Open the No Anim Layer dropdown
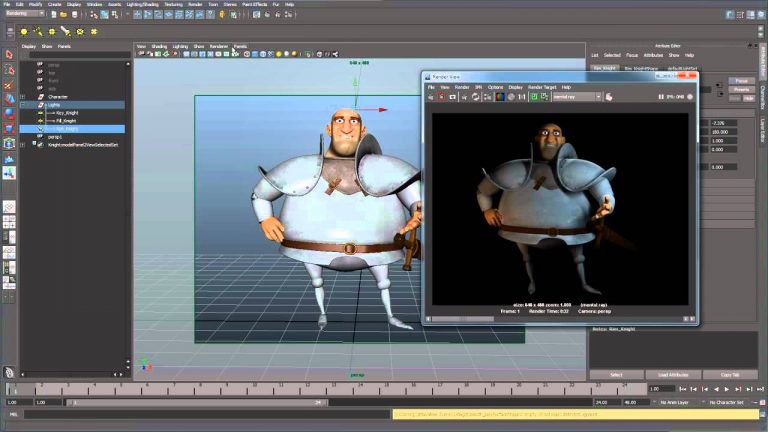The image size is (768, 432). (675, 403)
